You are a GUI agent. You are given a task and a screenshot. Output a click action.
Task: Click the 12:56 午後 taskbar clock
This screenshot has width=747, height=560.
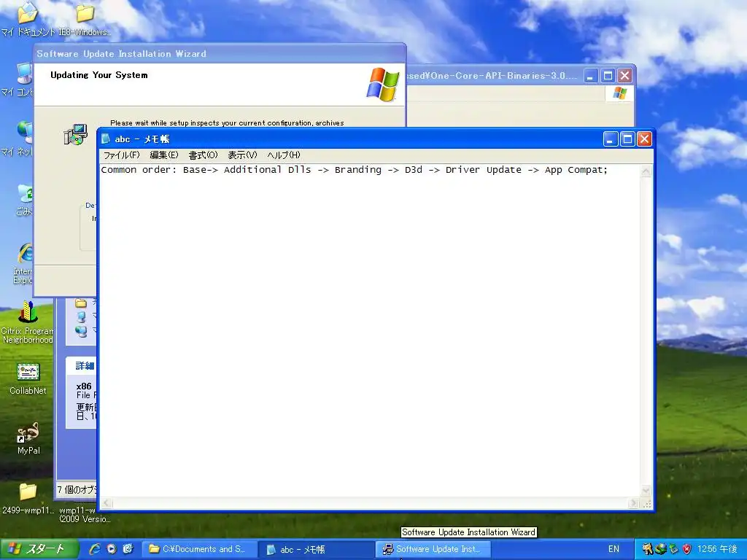coord(718,549)
